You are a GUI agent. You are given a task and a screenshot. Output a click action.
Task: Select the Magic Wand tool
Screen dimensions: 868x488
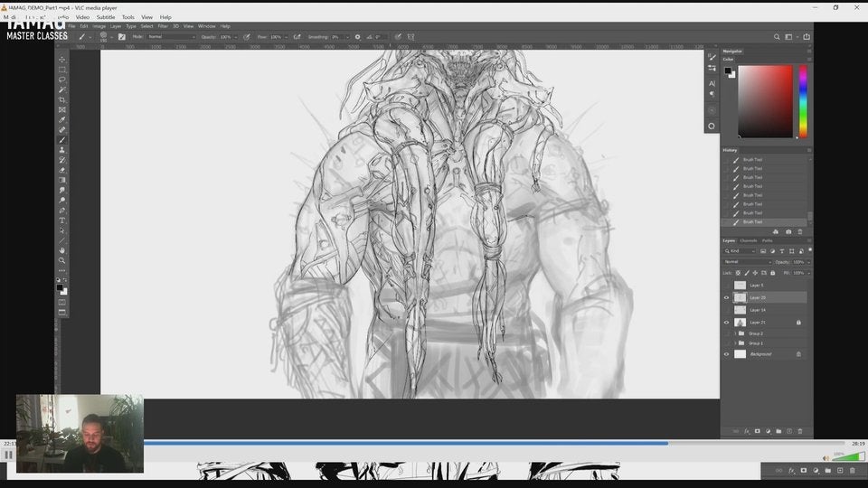(62, 89)
